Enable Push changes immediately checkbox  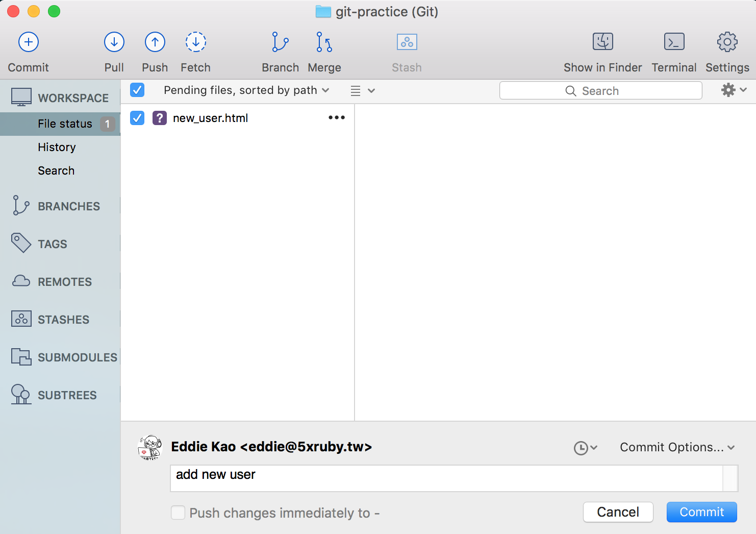tap(178, 513)
